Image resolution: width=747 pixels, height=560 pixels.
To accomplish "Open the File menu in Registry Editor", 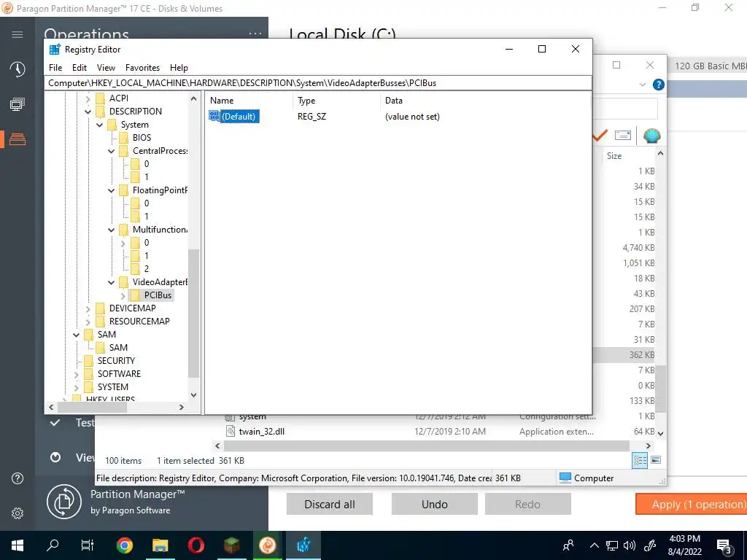I will click(55, 68).
